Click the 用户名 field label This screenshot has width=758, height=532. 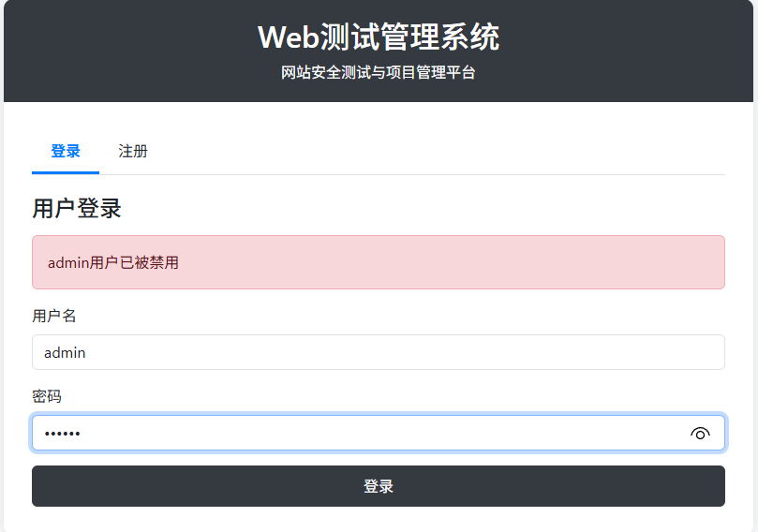(54, 316)
